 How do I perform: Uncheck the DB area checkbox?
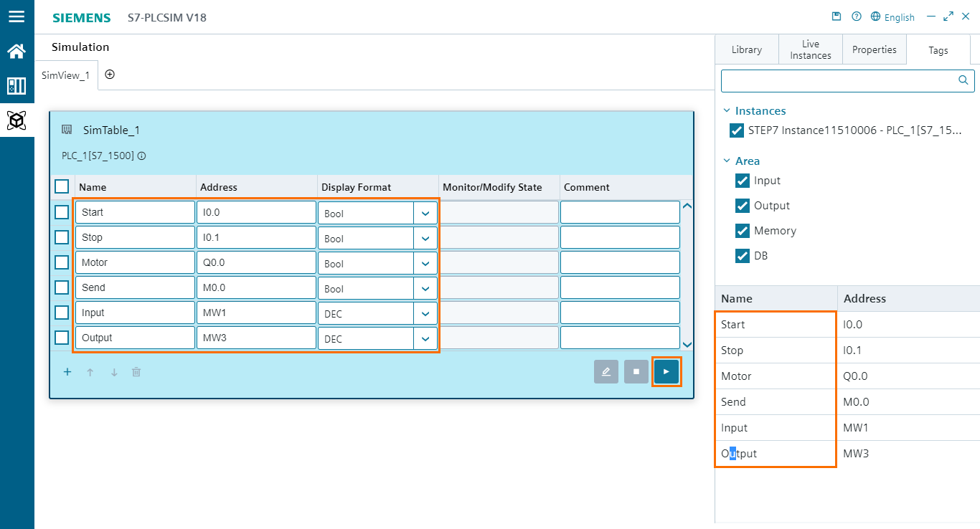point(743,256)
